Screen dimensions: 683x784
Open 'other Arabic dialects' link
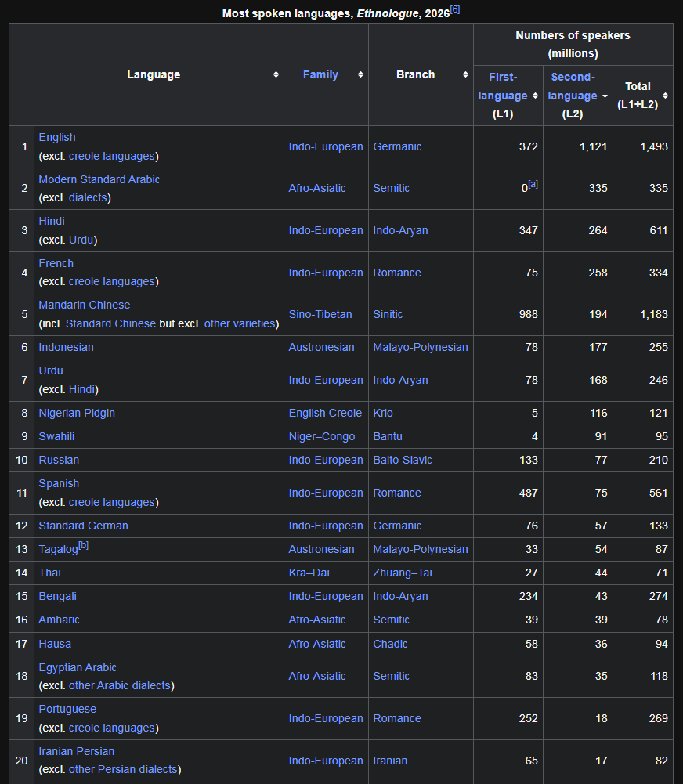(120, 685)
